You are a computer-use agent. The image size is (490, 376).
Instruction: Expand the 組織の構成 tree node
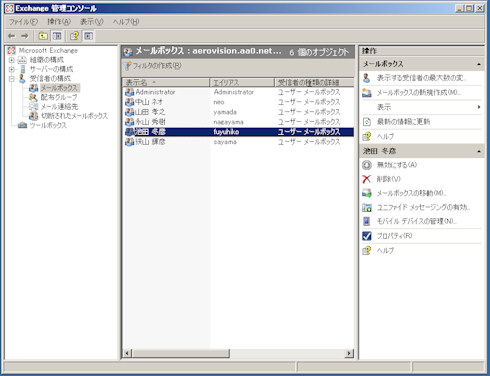click(12, 60)
